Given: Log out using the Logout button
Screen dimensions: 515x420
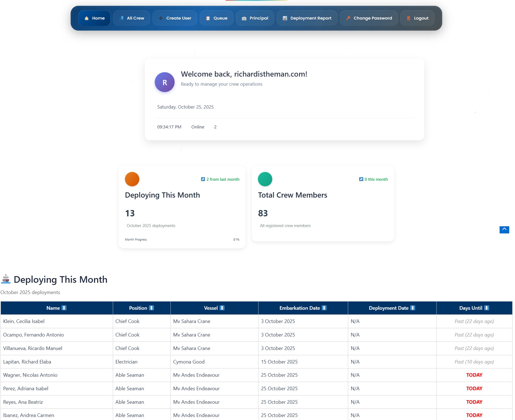Looking at the screenshot, I should (417, 18).
